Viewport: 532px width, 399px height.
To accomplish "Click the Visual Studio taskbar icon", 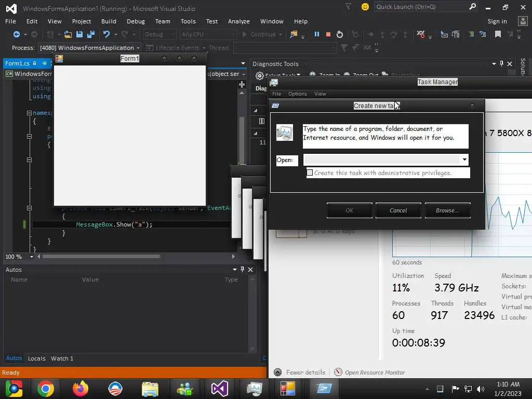I will [220, 389].
